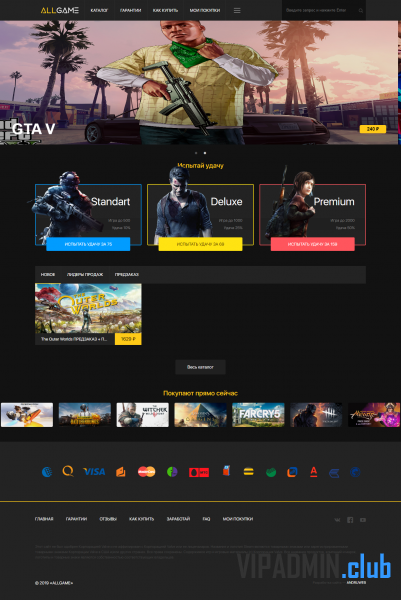The image size is (401, 600).
Task: Click the VISA payment icon
Action: pyautogui.click(x=94, y=471)
